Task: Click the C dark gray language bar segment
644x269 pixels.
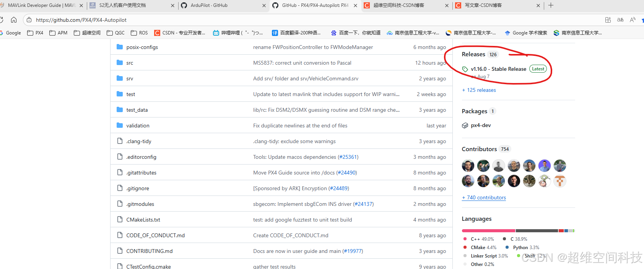Action: 537,231
